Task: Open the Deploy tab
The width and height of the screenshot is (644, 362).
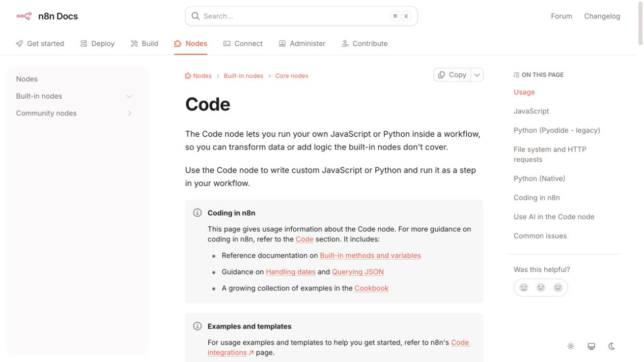Action: pos(97,44)
